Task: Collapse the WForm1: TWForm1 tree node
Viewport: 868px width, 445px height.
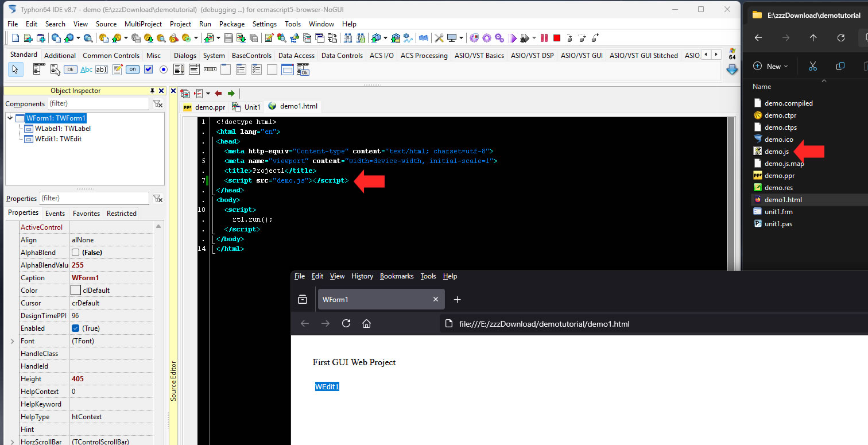Action: coord(10,118)
